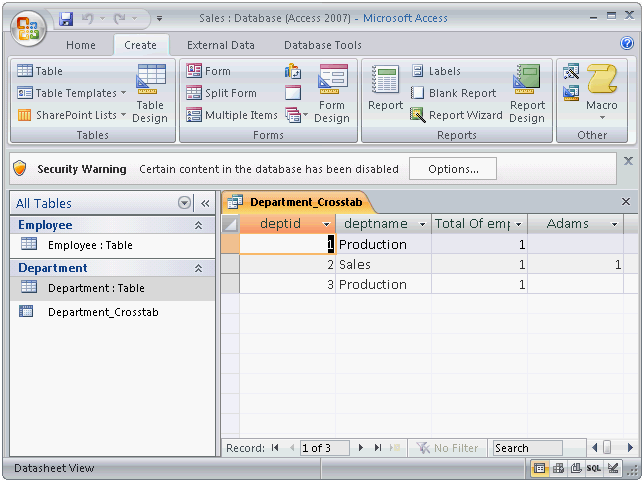This screenshot has width=644, height=482.
Task: Open the Report Wizard
Action: 457,115
